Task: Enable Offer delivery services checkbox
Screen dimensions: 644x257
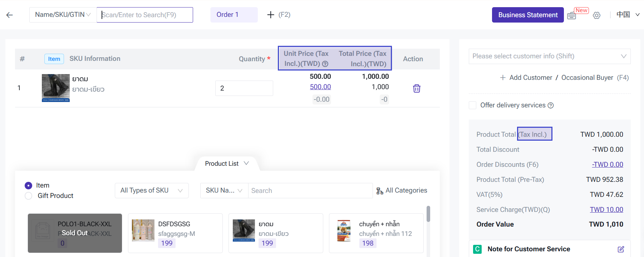Action: coord(472,105)
